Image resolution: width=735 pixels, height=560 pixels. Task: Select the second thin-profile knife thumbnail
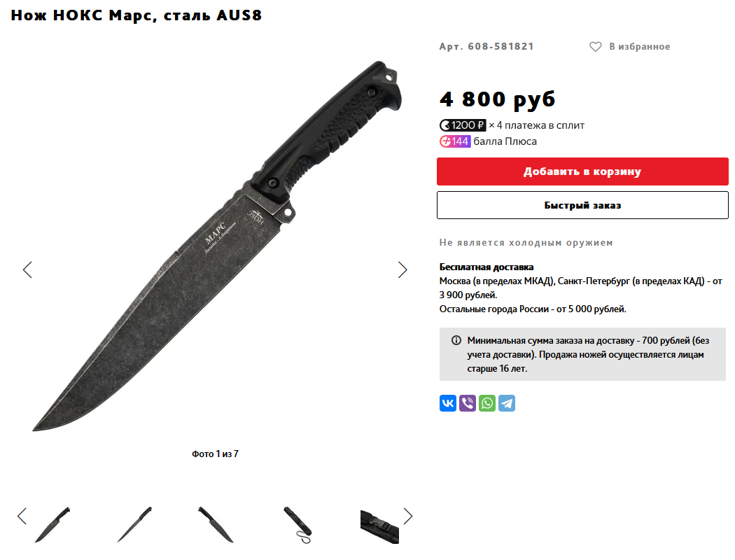pyautogui.click(x=134, y=525)
